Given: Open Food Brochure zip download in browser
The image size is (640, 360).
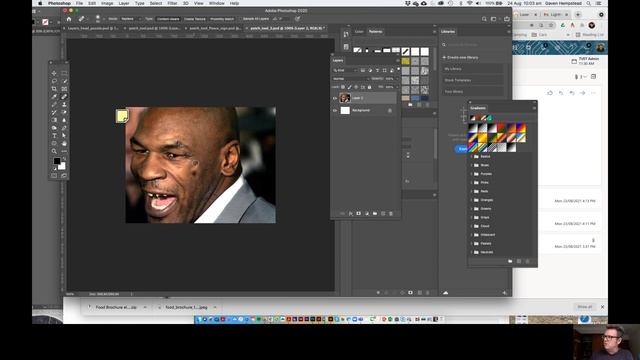Looking at the screenshot, I should (116, 307).
